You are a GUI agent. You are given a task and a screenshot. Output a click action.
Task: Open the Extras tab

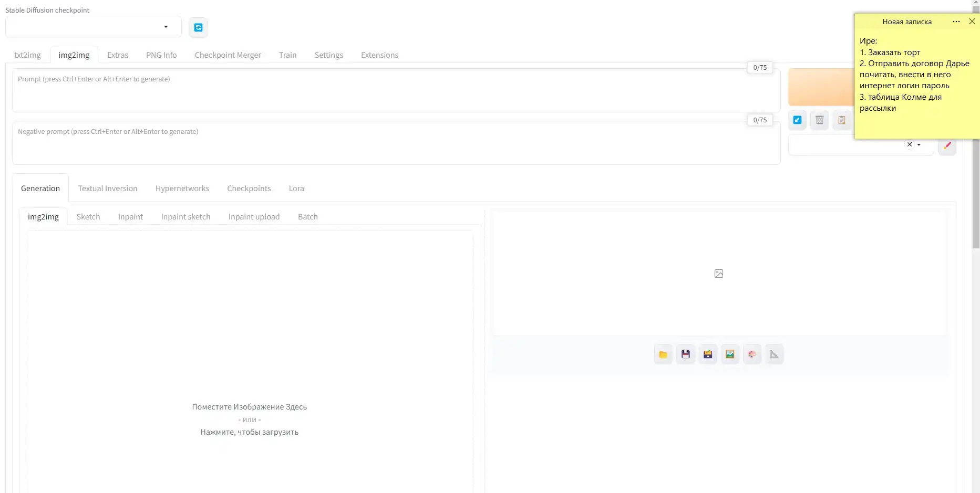(x=118, y=55)
